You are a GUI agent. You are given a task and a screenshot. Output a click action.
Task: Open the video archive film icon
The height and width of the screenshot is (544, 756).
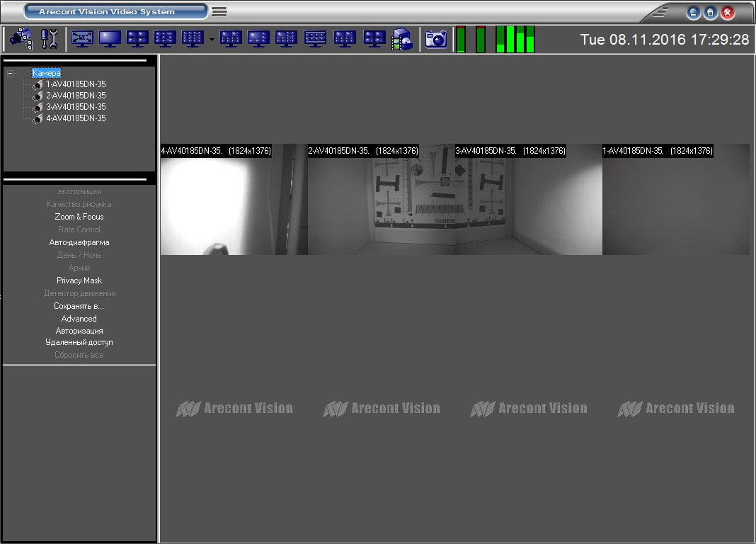(402, 39)
